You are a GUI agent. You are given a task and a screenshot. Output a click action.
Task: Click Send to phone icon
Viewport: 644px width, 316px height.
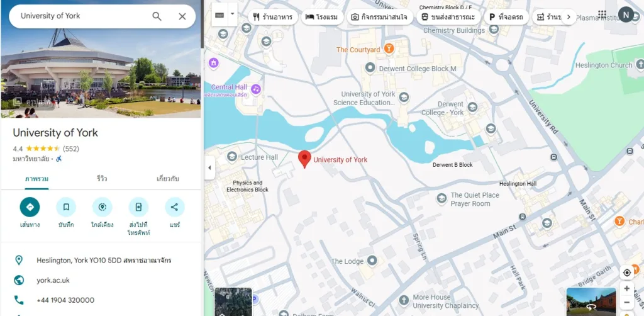tap(138, 207)
